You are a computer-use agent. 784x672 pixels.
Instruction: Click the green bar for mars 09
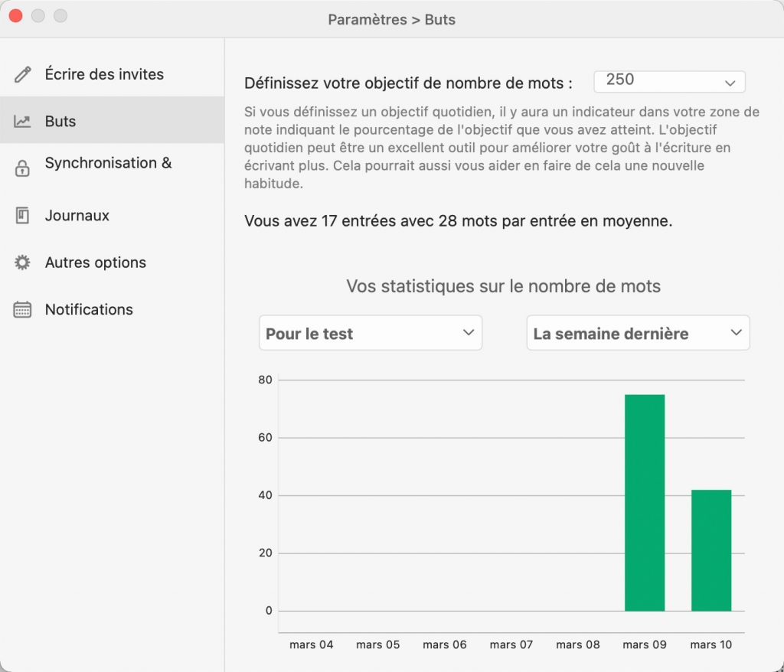coord(645,503)
